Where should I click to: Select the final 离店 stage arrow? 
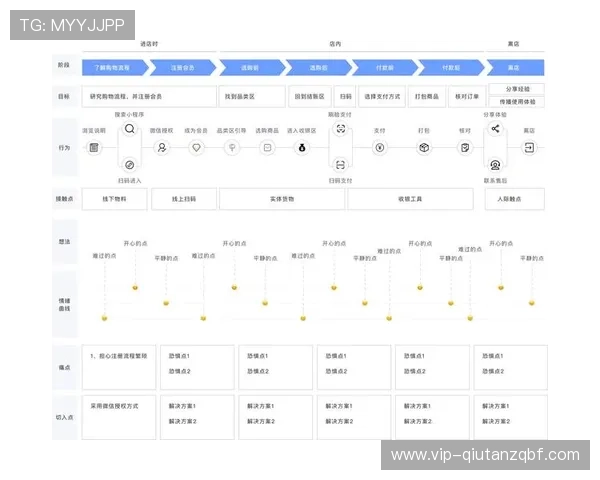click(x=515, y=68)
